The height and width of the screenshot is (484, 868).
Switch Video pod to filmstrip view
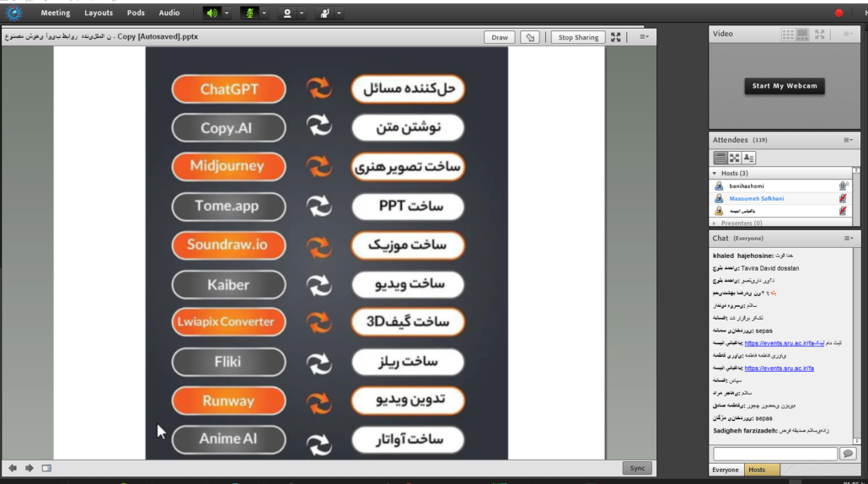pos(802,35)
